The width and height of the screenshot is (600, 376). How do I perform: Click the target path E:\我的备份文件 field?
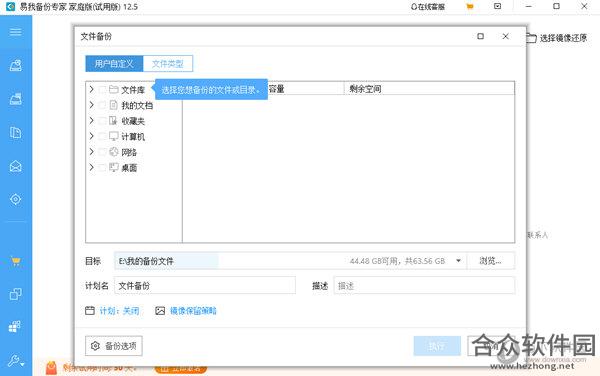[x=290, y=261]
